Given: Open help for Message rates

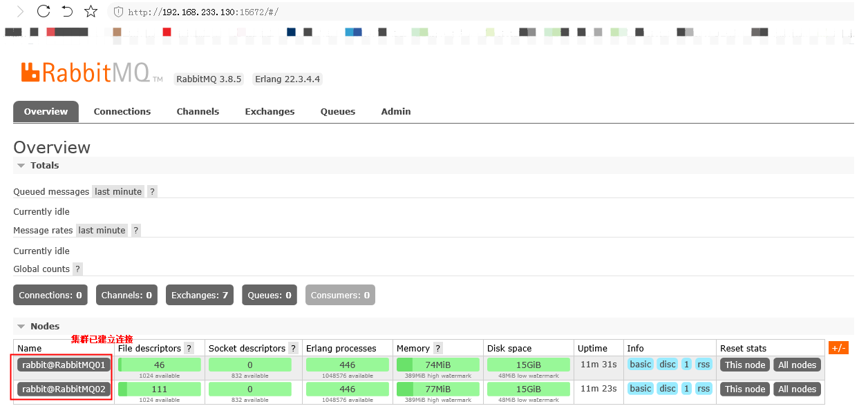Looking at the screenshot, I should pyautogui.click(x=136, y=231).
